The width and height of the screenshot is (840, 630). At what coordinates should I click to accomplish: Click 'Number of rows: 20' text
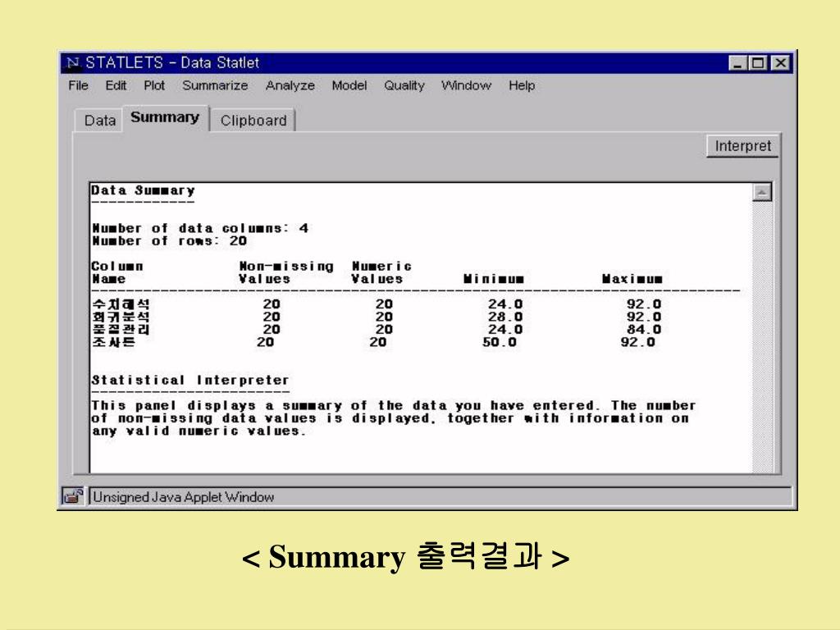pyautogui.click(x=169, y=241)
